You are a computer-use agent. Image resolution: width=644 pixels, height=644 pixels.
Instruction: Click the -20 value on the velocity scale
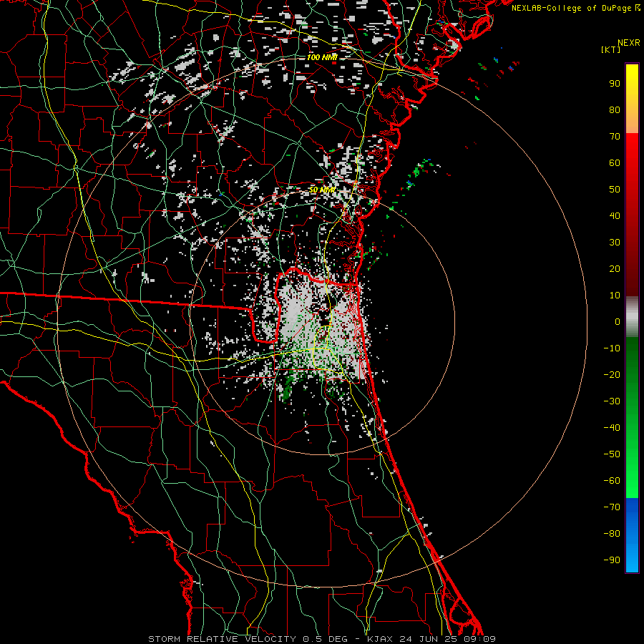pyautogui.click(x=612, y=374)
